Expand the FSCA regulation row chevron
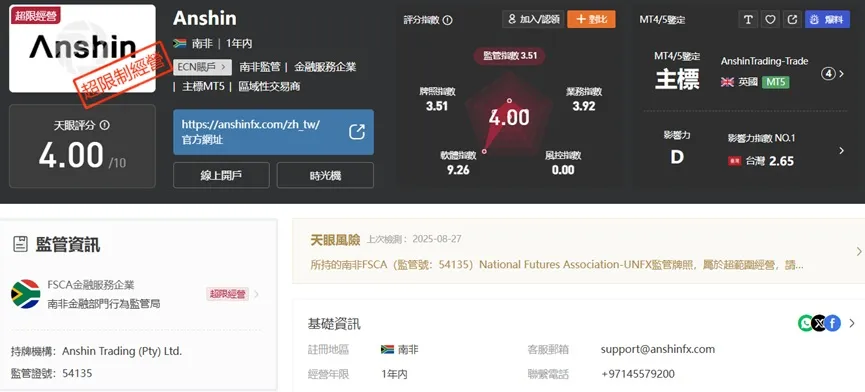 [256, 294]
